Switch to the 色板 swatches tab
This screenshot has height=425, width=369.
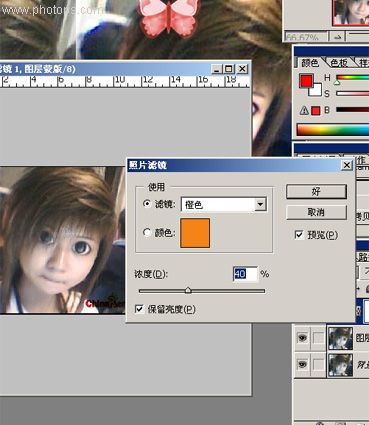pyautogui.click(x=339, y=63)
